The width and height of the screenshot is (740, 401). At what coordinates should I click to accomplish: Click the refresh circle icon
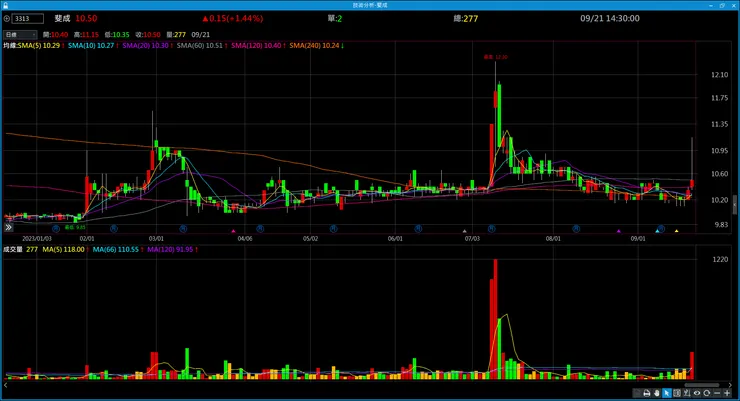706,393
